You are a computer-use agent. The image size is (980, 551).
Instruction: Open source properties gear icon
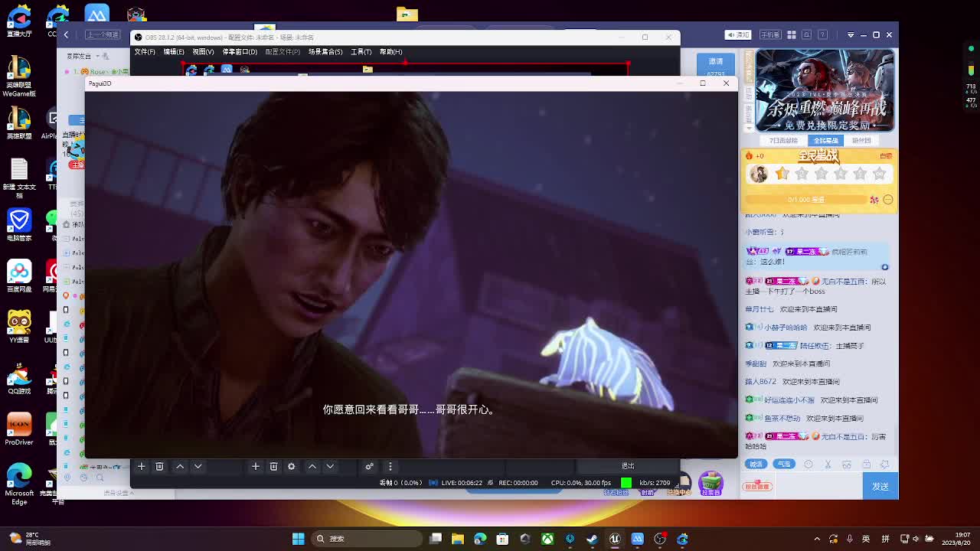(x=291, y=466)
